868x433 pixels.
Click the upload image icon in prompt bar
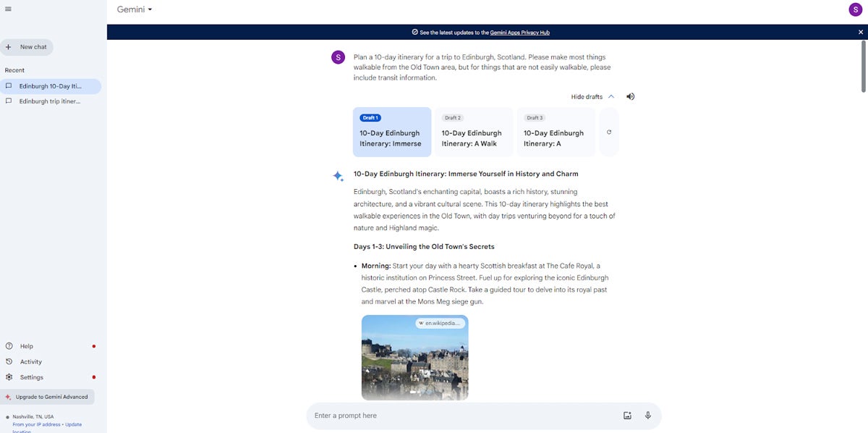coord(627,416)
